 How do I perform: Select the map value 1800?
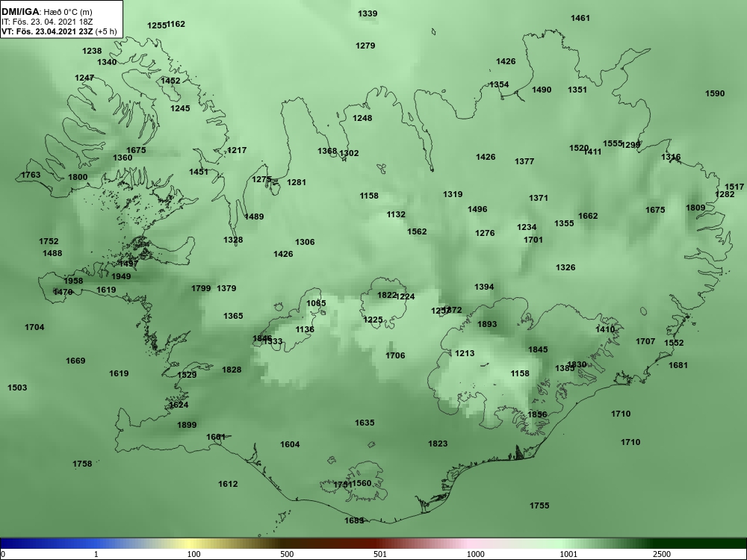pos(78,178)
